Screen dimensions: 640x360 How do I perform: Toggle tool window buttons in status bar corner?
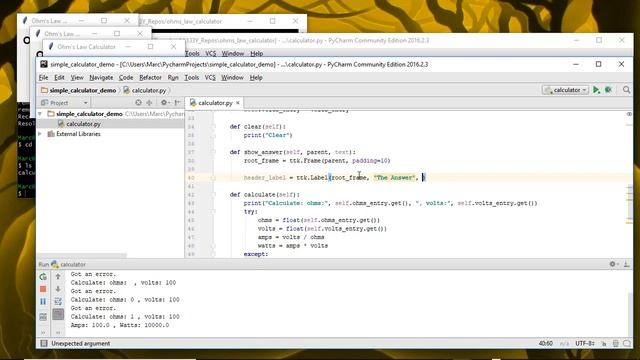click(44, 343)
